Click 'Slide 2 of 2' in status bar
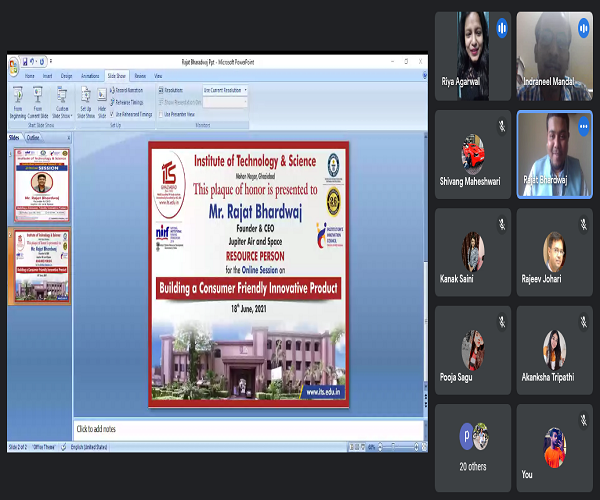600x500 pixels. pyautogui.click(x=18, y=447)
